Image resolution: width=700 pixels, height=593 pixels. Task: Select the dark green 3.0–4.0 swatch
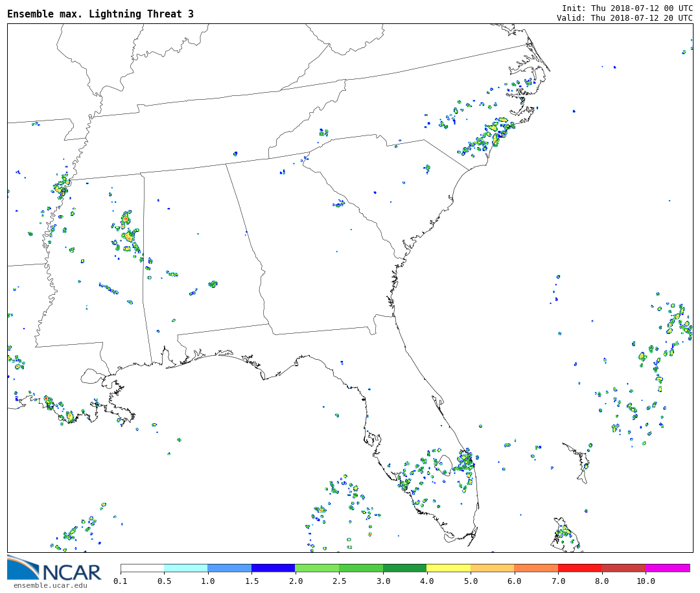click(404, 568)
